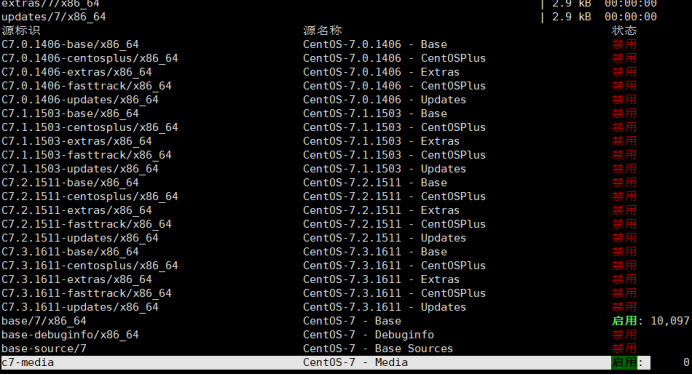Viewport: 692px width, 375px height.
Task: Click the package count 10,097
Action: click(670, 321)
